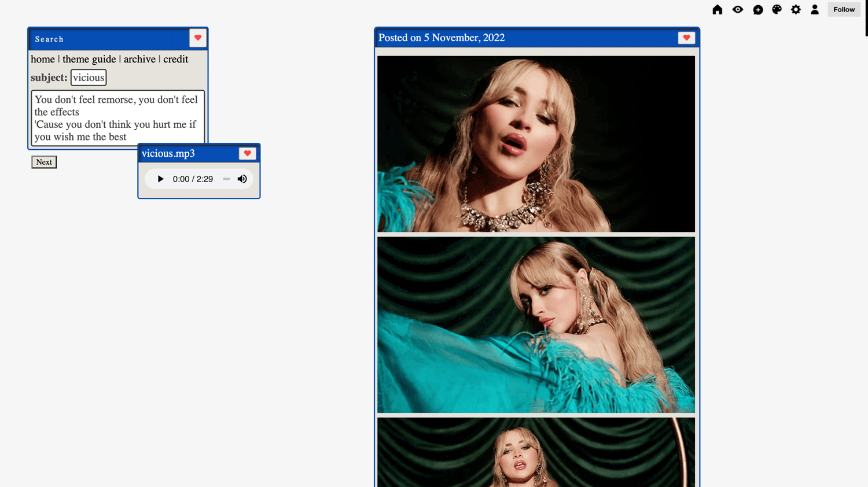Click the Search title bar

tap(109, 39)
